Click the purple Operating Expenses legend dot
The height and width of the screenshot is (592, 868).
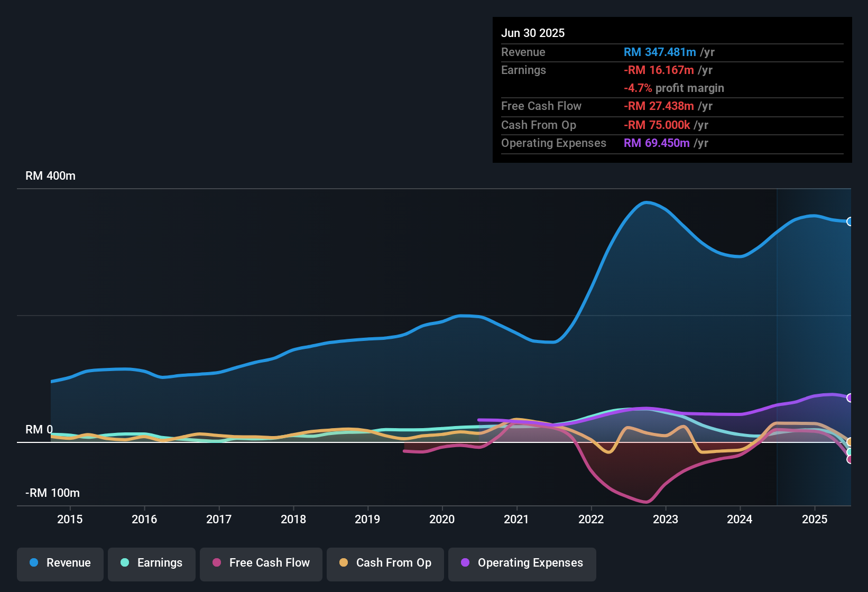(465, 564)
